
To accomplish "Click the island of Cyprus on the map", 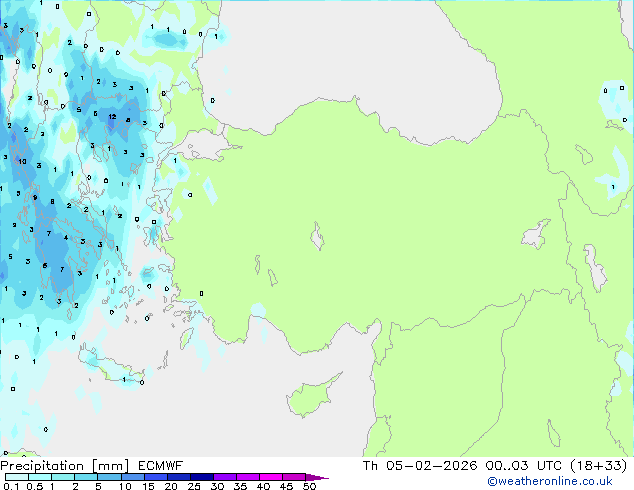I will (311, 396).
